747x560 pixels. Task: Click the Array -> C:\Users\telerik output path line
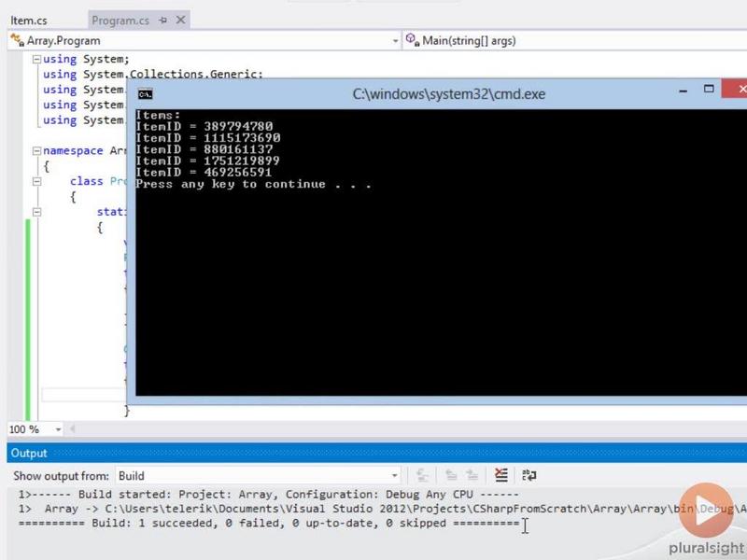(383, 509)
